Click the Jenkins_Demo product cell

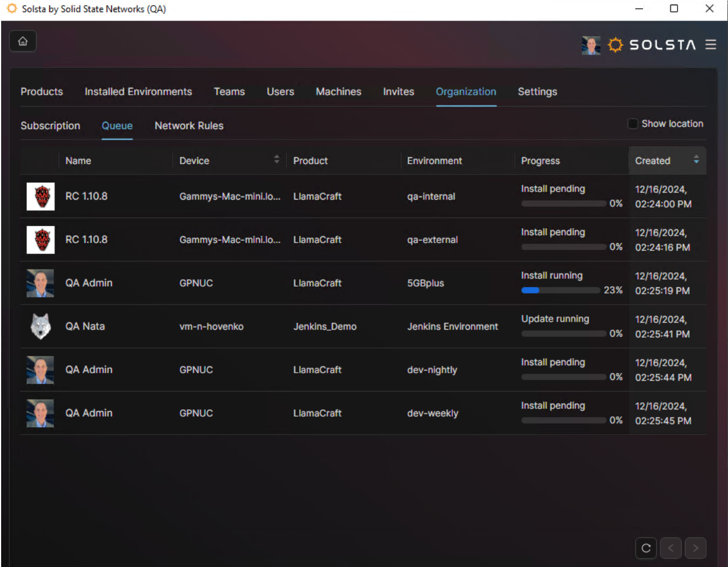click(x=325, y=326)
